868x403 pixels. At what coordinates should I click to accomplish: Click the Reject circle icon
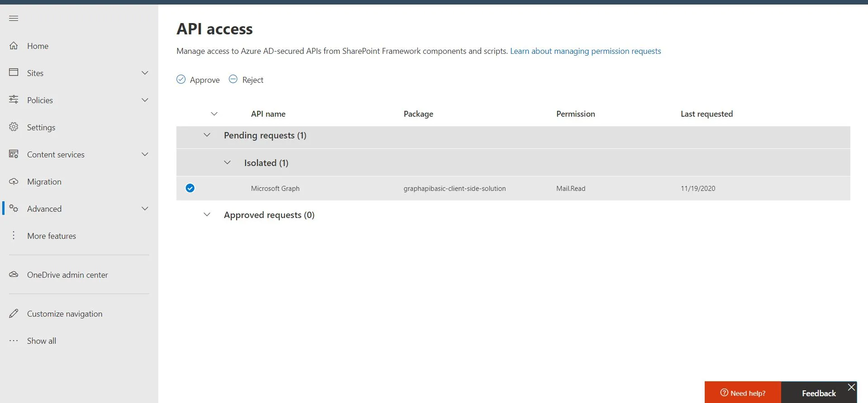point(233,80)
